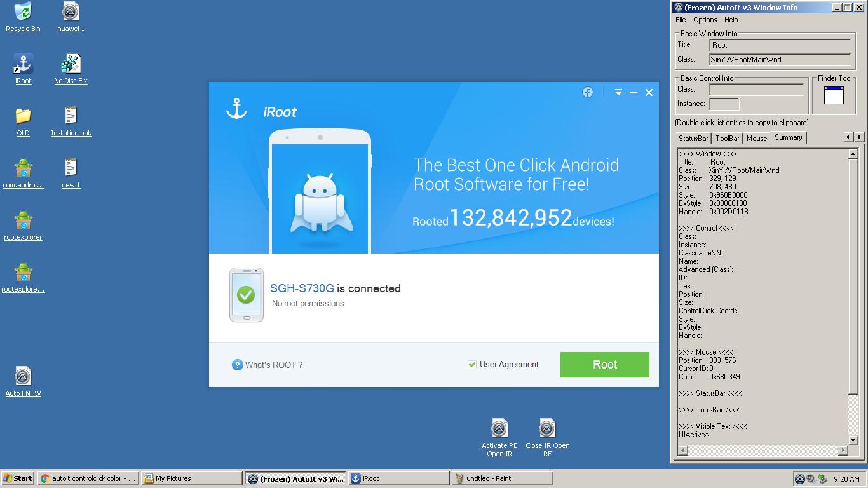The width and height of the screenshot is (868, 488).
Task: Click the Start button
Action: 18,478
